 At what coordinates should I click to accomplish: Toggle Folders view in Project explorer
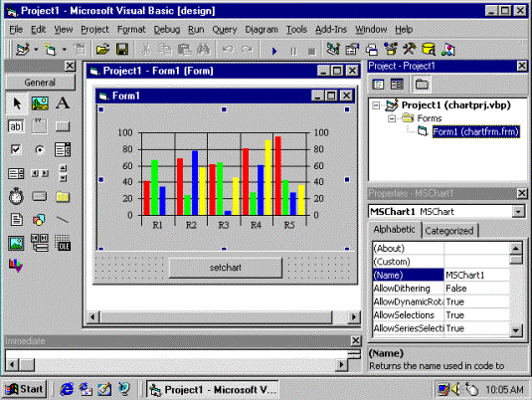coord(422,85)
